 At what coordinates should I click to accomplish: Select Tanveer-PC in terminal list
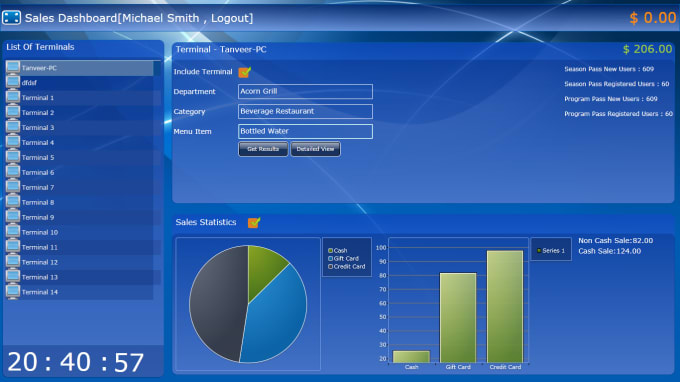[x=39, y=68]
